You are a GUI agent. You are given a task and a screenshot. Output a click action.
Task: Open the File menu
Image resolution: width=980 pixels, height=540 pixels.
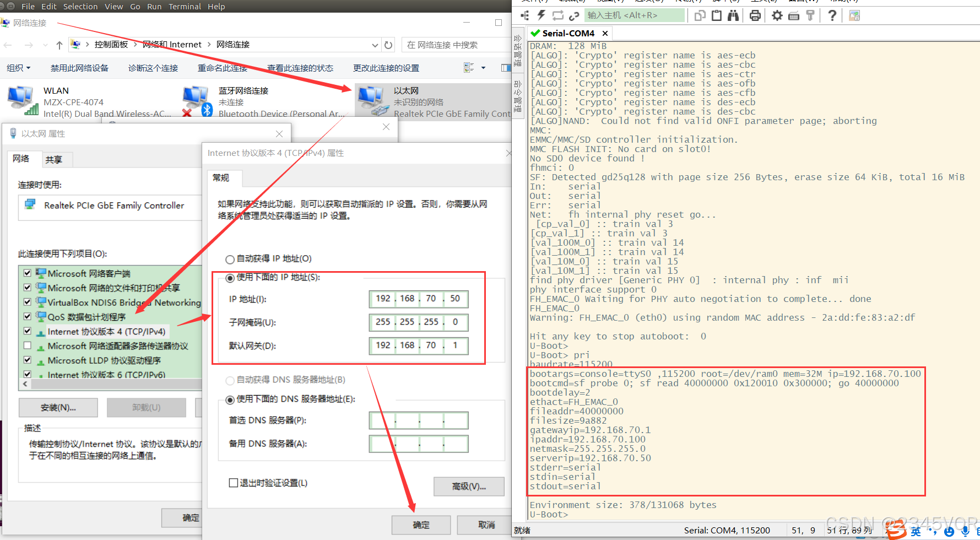tap(28, 6)
